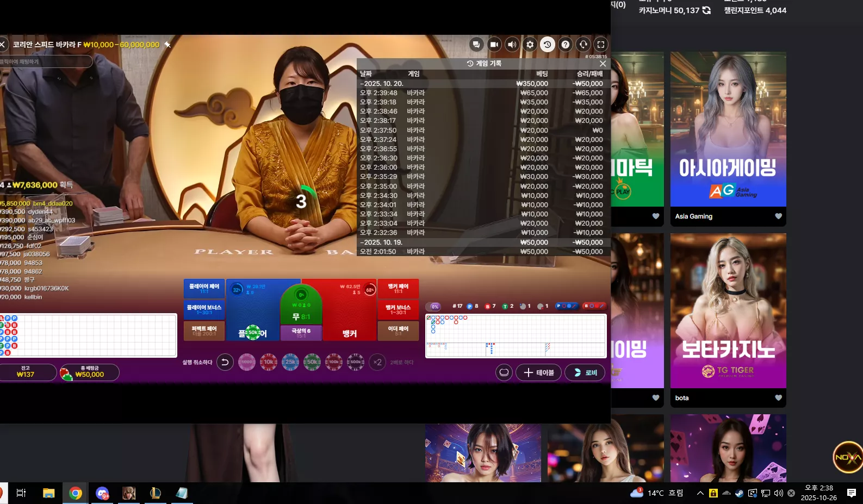
Task: Bet on 극상의 6 side bet
Action: coord(301,332)
